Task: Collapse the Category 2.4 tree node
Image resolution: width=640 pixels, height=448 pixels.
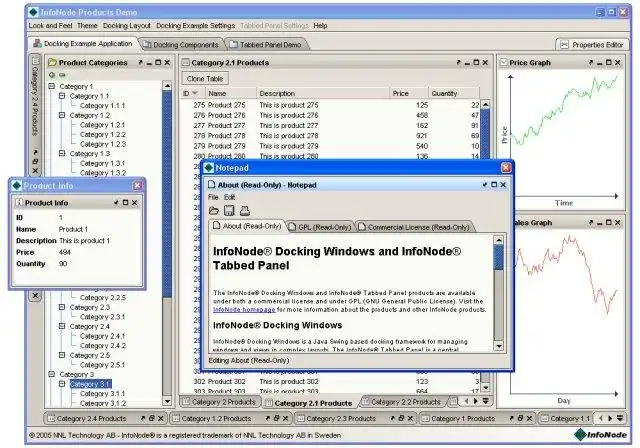Action: (62, 326)
